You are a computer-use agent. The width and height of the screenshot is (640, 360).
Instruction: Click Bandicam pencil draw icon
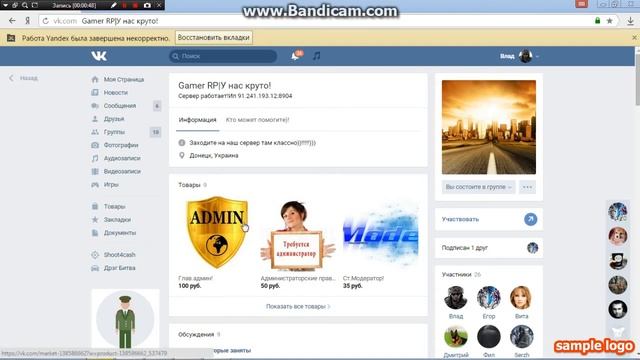pyautogui.click(x=113, y=5)
